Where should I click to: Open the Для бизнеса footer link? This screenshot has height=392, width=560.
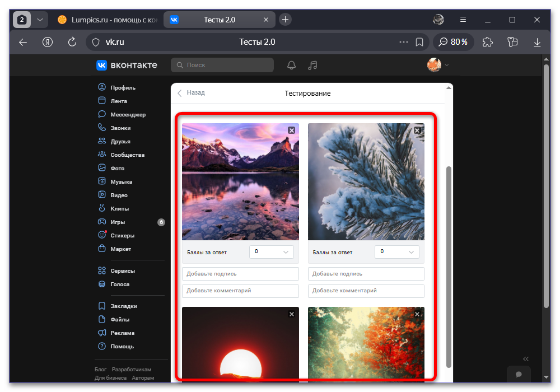pos(110,377)
